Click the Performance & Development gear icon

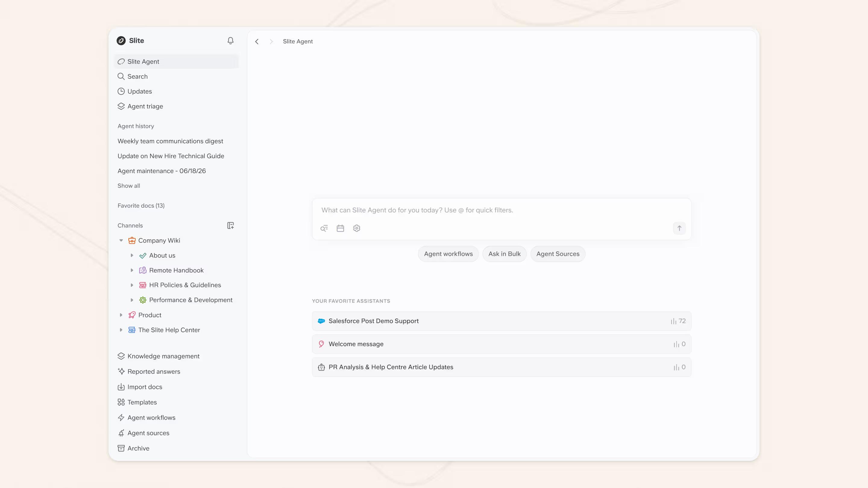point(143,300)
